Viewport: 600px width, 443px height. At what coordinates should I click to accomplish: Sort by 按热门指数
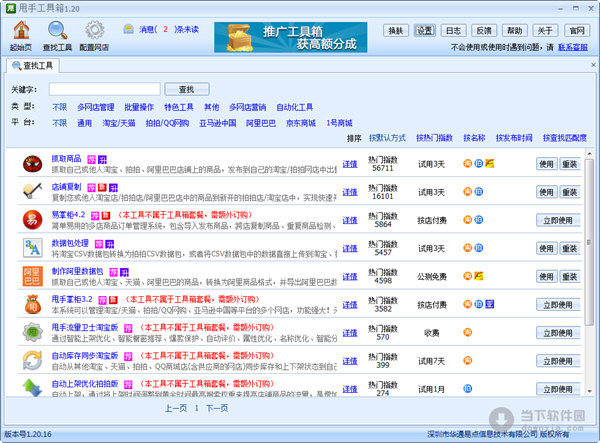point(434,138)
